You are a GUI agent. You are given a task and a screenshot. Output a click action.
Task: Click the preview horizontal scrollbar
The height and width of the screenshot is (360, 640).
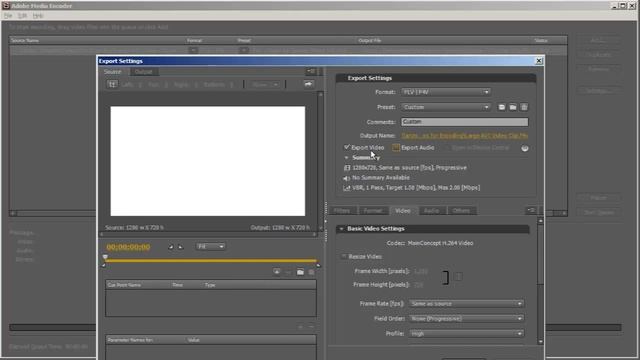point(208,234)
